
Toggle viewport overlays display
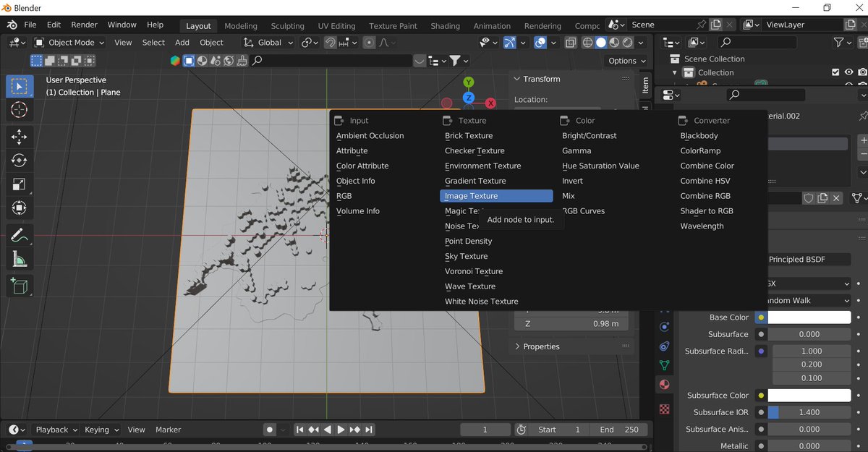[540, 43]
